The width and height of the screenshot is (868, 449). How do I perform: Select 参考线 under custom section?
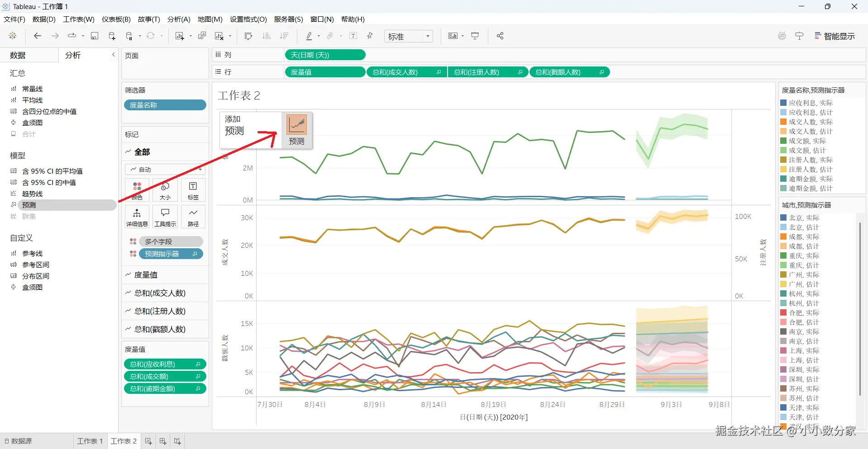pos(33,253)
